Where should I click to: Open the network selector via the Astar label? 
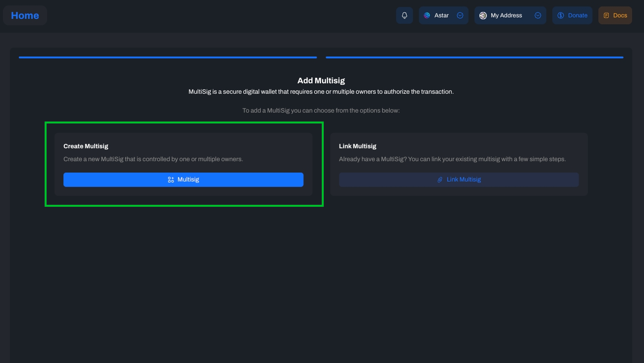[x=441, y=15]
